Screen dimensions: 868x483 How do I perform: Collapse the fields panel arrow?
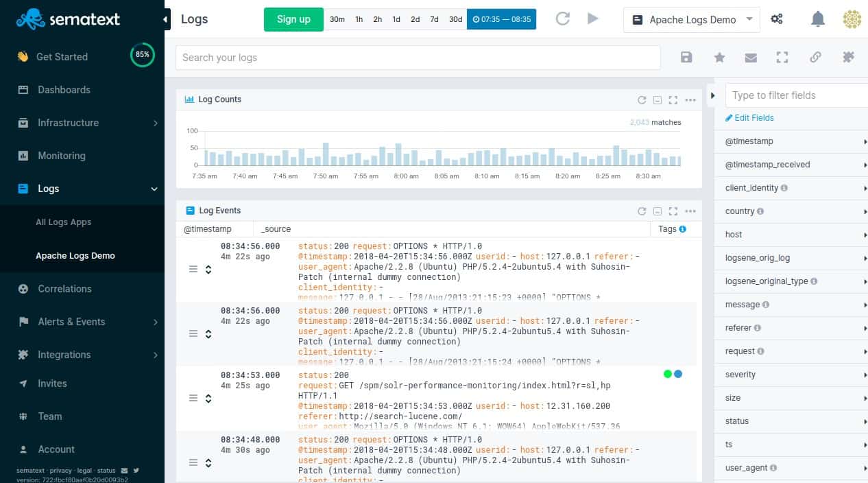[712, 95]
